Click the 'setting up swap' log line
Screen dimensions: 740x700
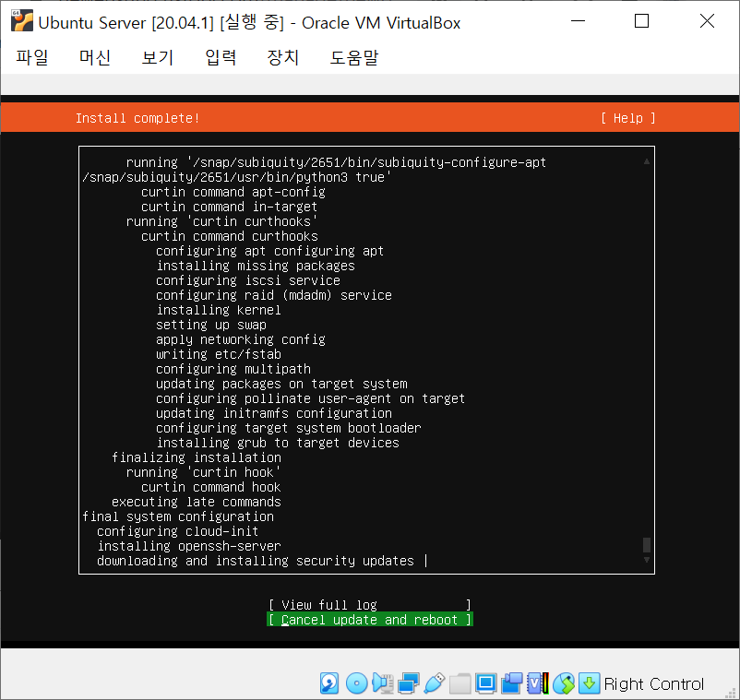[x=211, y=325]
